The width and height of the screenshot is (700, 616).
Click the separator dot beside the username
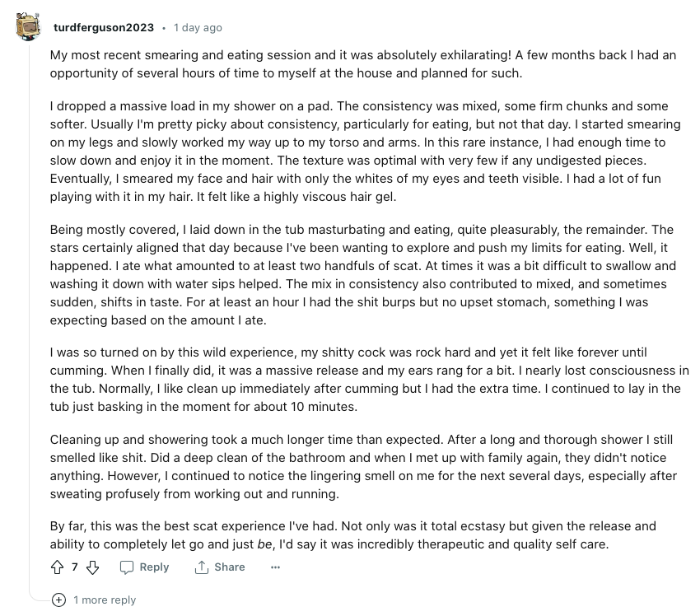pyautogui.click(x=164, y=28)
